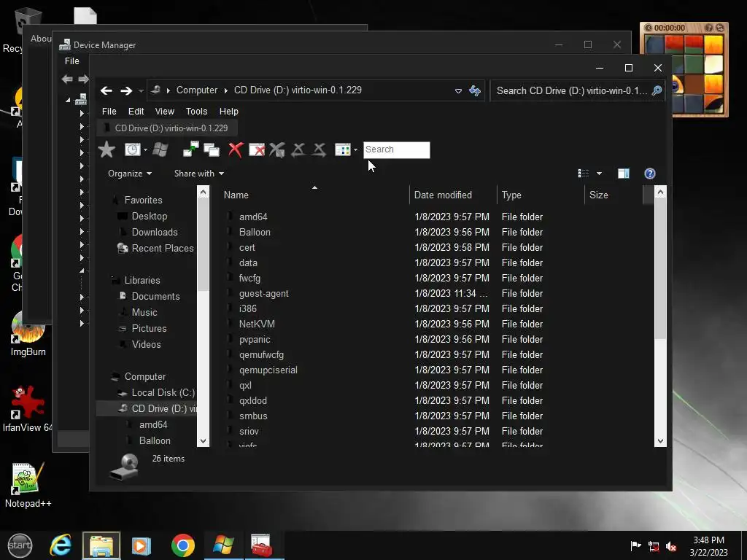
Task: Open the recent locations history dropdown
Action: click(x=141, y=90)
